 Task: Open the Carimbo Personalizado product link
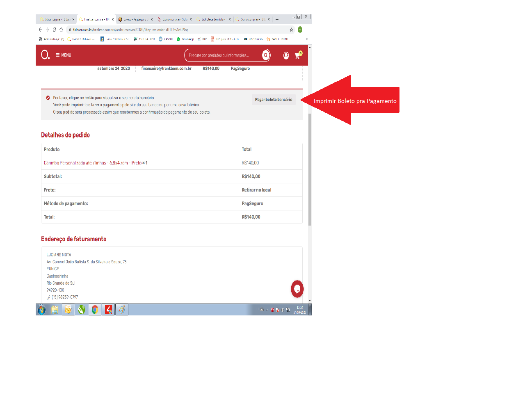pos(92,163)
